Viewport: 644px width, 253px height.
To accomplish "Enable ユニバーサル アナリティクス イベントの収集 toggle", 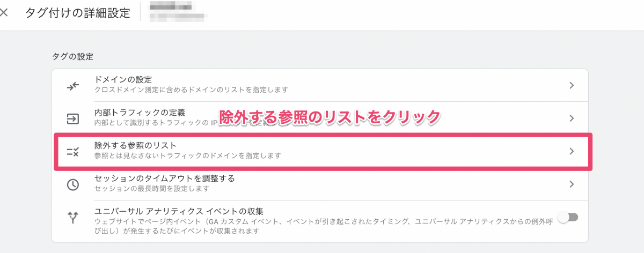I will [568, 217].
